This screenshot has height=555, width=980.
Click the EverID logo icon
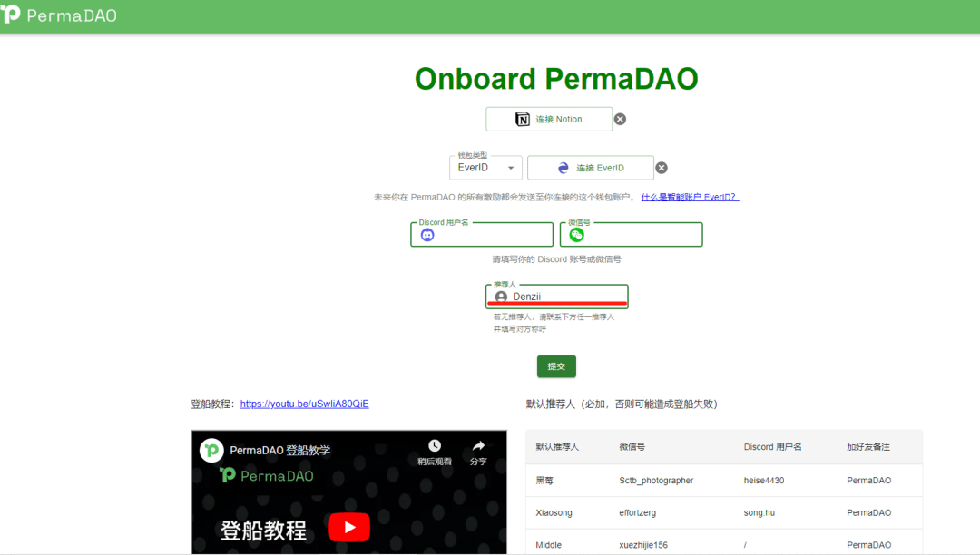(x=563, y=168)
